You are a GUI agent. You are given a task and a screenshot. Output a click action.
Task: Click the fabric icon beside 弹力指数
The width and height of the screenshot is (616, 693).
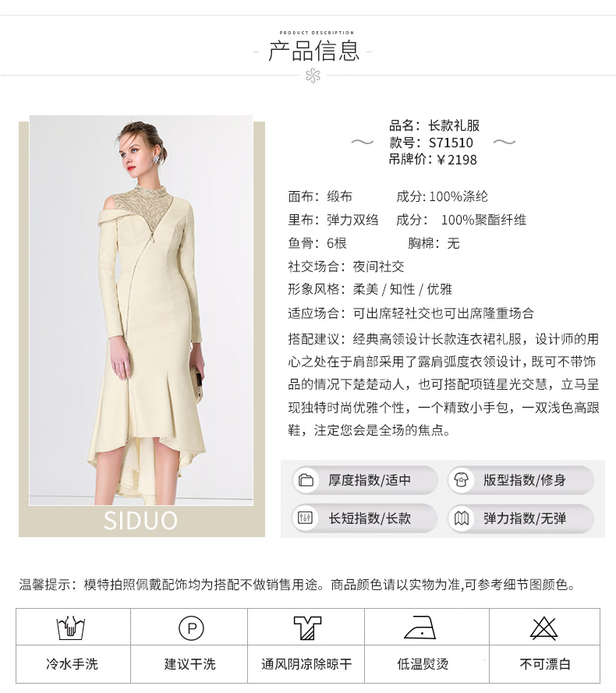[462, 518]
